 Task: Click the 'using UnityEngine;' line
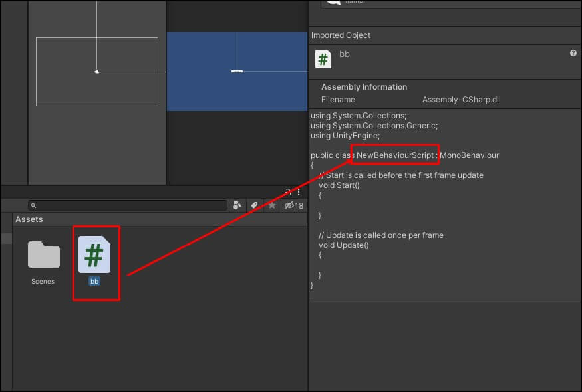click(x=345, y=136)
